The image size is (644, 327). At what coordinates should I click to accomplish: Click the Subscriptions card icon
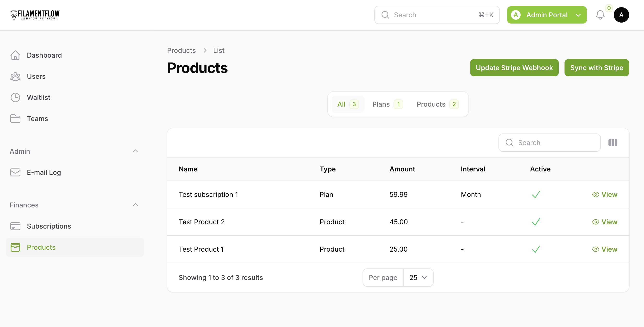click(15, 226)
